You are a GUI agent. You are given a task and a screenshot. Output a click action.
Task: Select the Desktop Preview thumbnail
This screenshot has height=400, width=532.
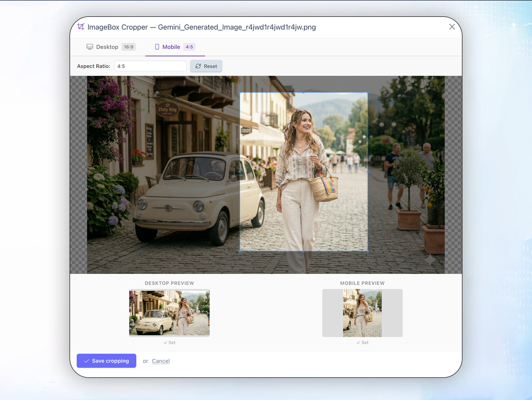coord(169,313)
